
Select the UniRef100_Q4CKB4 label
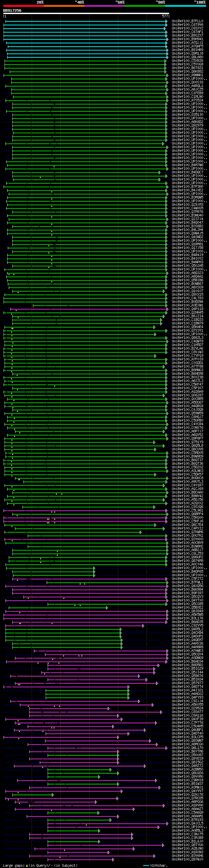pos(187,633)
